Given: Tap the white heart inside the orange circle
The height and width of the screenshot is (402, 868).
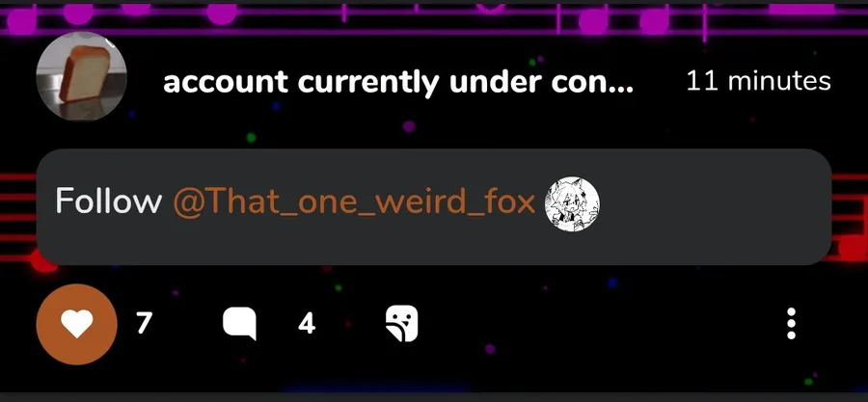Looking at the screenshot, I should (76, 325).
